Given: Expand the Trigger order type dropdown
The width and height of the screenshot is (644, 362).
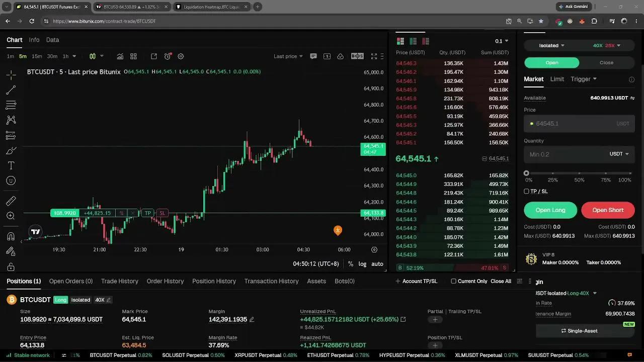Looking at the screenshot, I should point(584,79).
